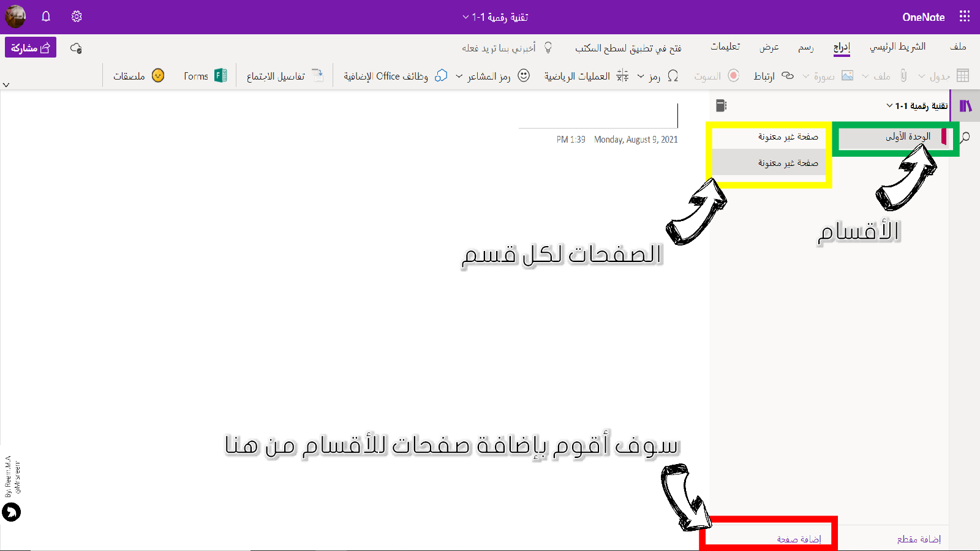Open Math equations (العمليات الرياضية) tool
980x551 pixels.
point(586,76)
